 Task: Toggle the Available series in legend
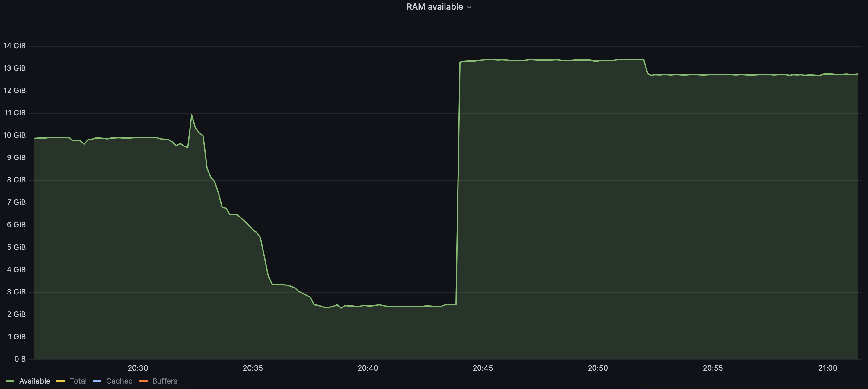pyautogui.click(x=34, y=381)
